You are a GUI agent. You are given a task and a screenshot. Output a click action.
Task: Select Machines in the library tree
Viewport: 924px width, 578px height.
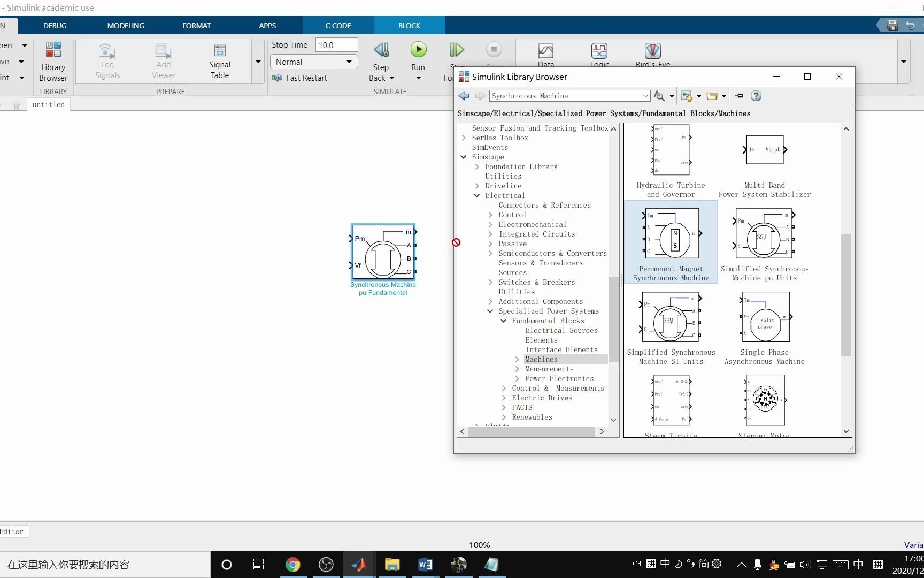[541, 359]
